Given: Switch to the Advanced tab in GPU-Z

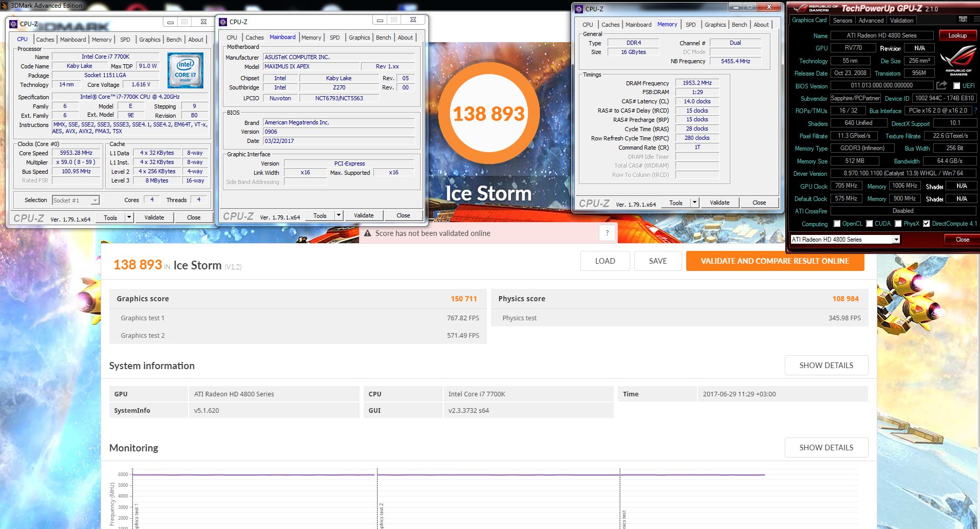Looking at the screenshot, I should (871, 21).
